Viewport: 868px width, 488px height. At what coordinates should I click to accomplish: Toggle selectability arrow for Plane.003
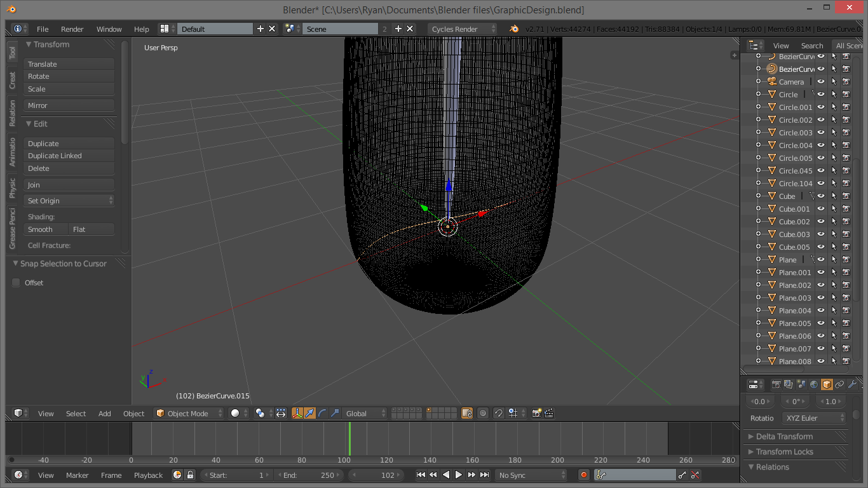point(834,297)
